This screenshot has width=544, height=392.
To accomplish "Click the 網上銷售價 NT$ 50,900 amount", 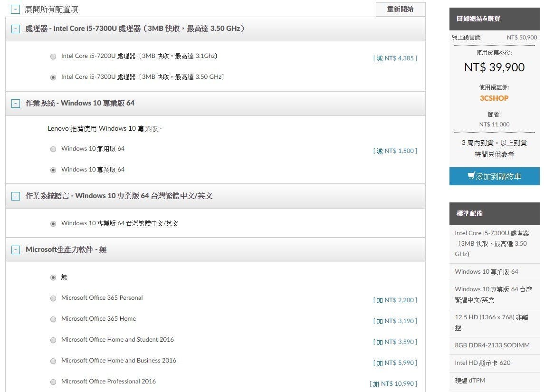I will tap(522, 38).
